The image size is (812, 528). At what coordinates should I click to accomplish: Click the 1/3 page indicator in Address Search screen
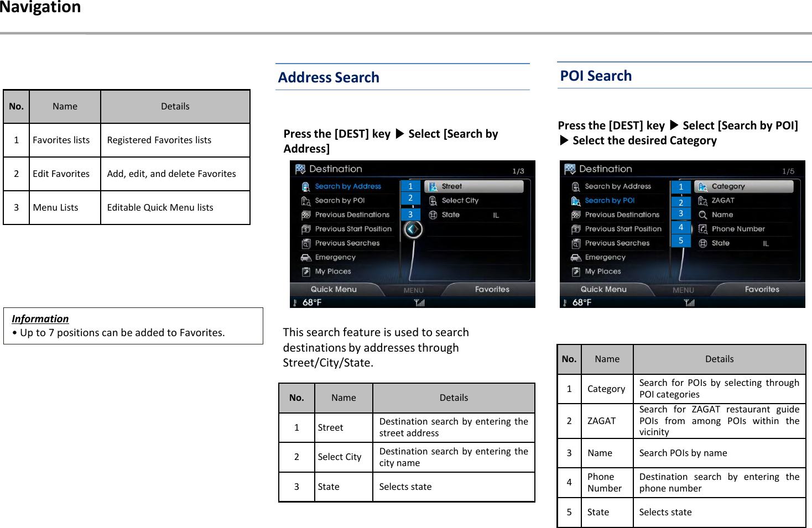click(518, 171)
